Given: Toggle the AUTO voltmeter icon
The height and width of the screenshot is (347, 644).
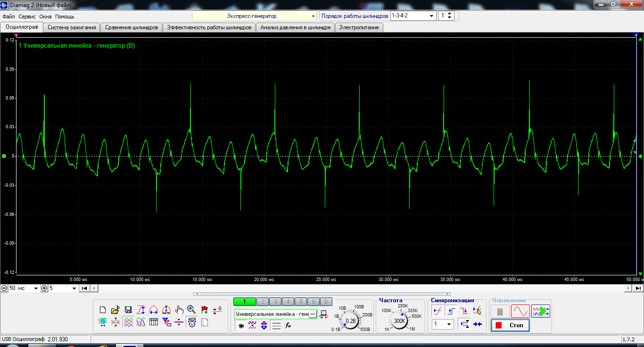Looking at the screenshot, I should coord(192,322).
